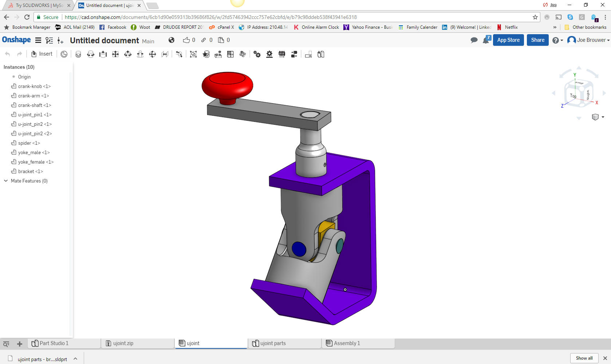Click the Top face of view cube
The image size is (611, 364).
[573, 96]
